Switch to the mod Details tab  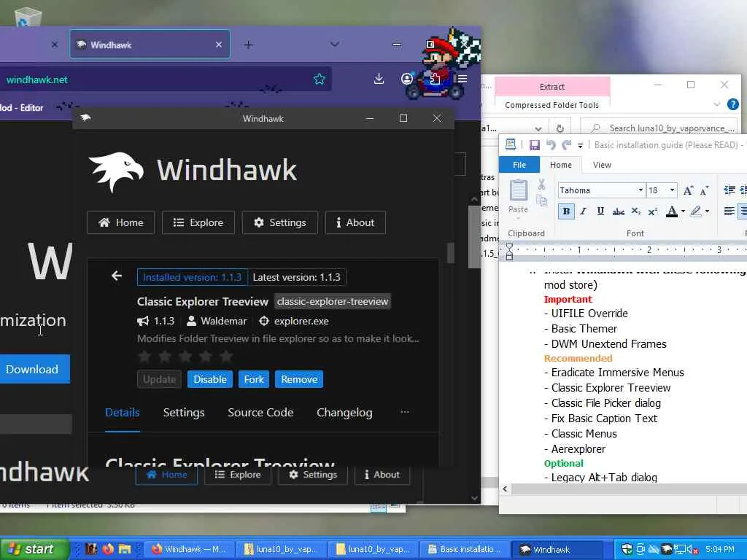tap(123, 413)
